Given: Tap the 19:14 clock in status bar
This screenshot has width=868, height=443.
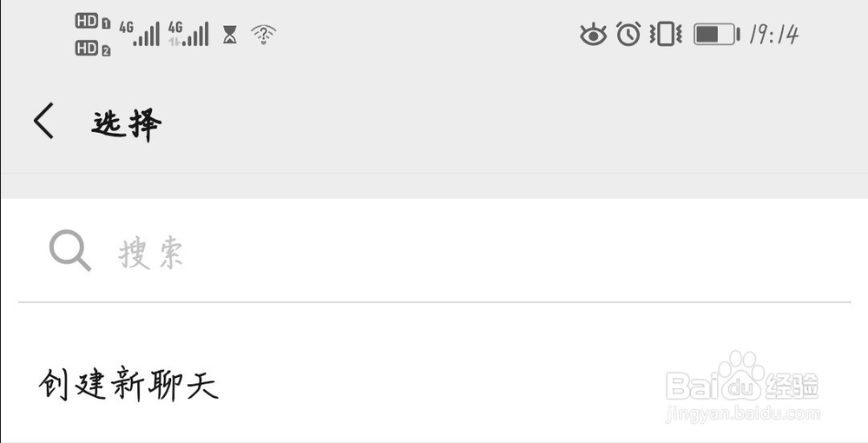Looking at the screenshot, I should pyautogui.click(x=773, y=35).
